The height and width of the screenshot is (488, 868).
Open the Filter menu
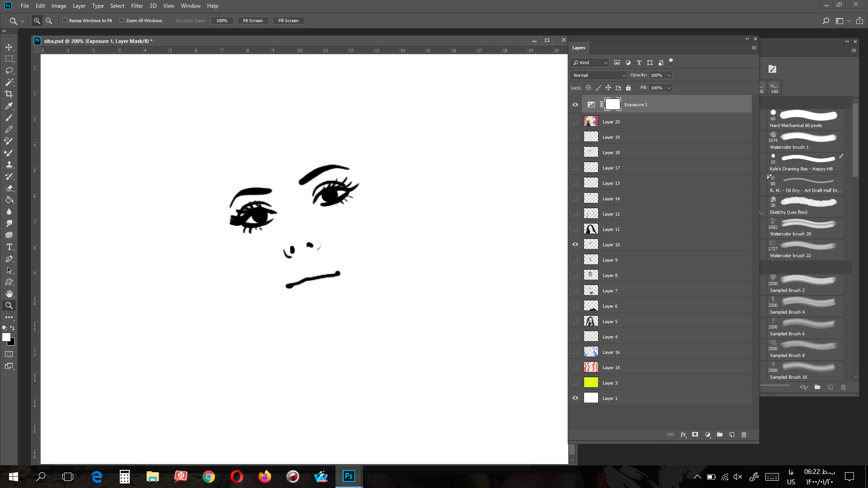[x=137, y=6]
